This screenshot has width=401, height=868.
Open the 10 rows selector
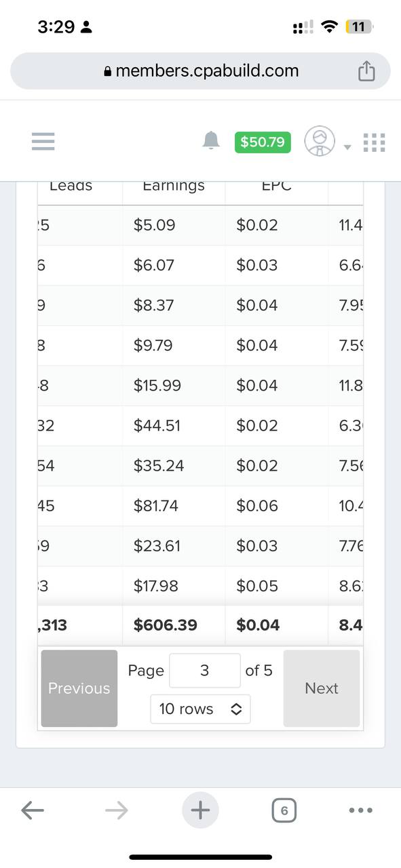tap(200, 709)
